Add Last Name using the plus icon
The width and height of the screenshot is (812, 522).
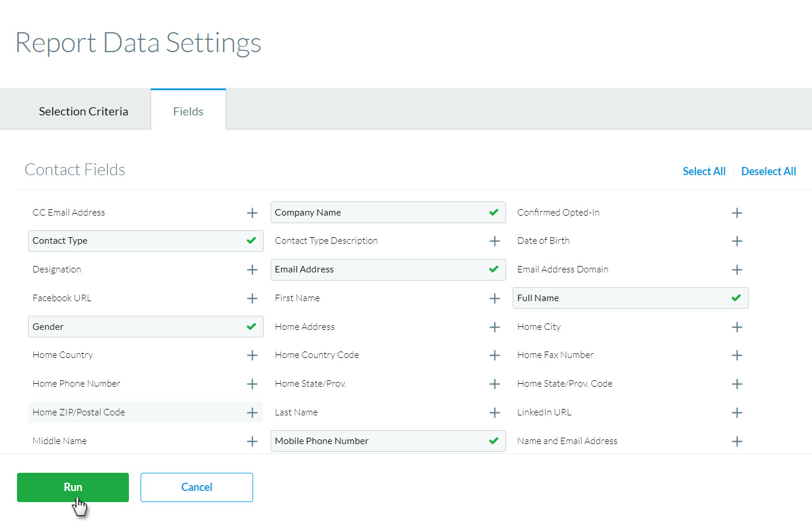coord(494,413)
